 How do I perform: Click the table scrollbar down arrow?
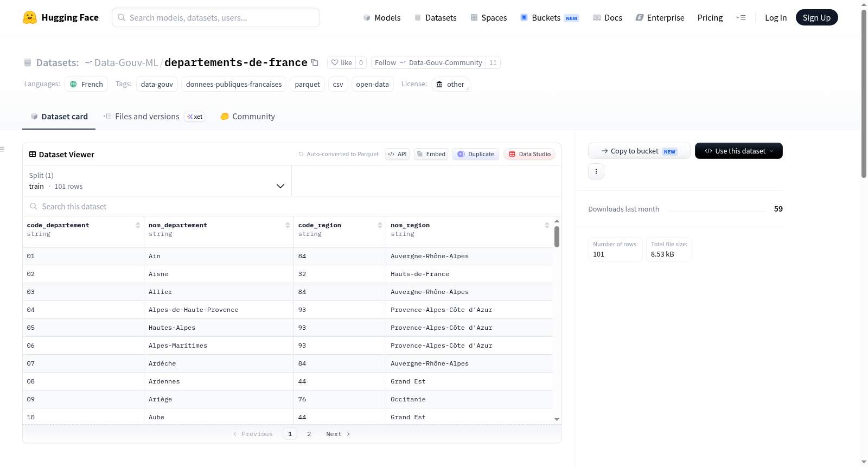[x=557, y=419]
